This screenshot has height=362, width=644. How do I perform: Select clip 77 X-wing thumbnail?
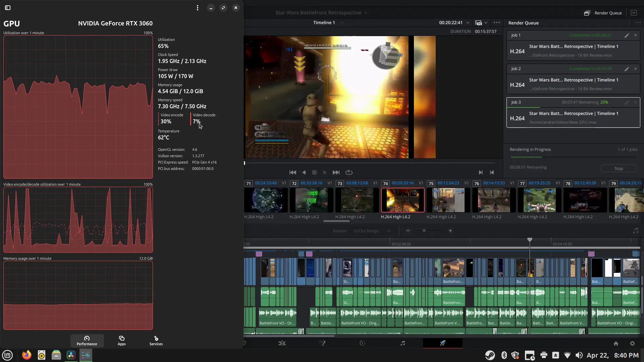click(x=540, y=200)
